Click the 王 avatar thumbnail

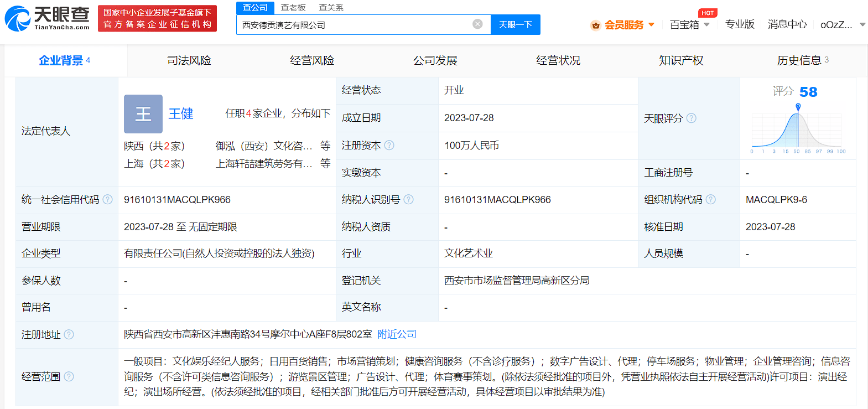click(143, 114)
